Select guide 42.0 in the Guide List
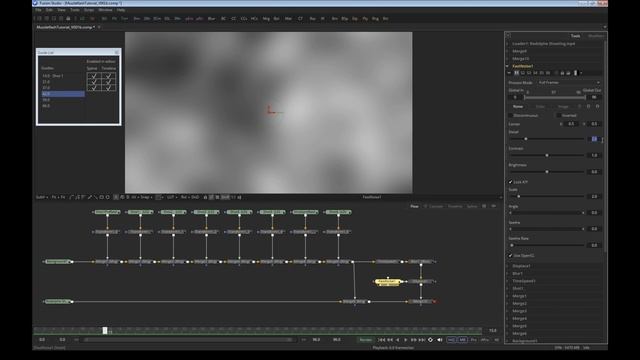Viewport: 640px width, 360px height. click(63, 94)
